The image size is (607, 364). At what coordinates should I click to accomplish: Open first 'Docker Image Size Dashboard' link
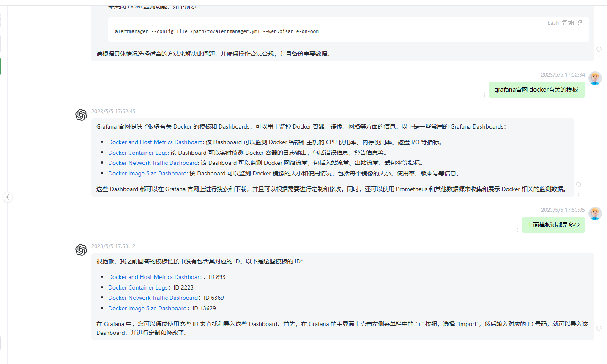(x=148, y=173)
